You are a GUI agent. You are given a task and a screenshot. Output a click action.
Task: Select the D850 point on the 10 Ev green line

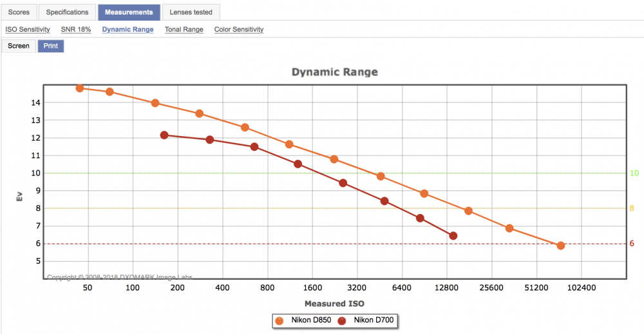click(x=381, y=176)
